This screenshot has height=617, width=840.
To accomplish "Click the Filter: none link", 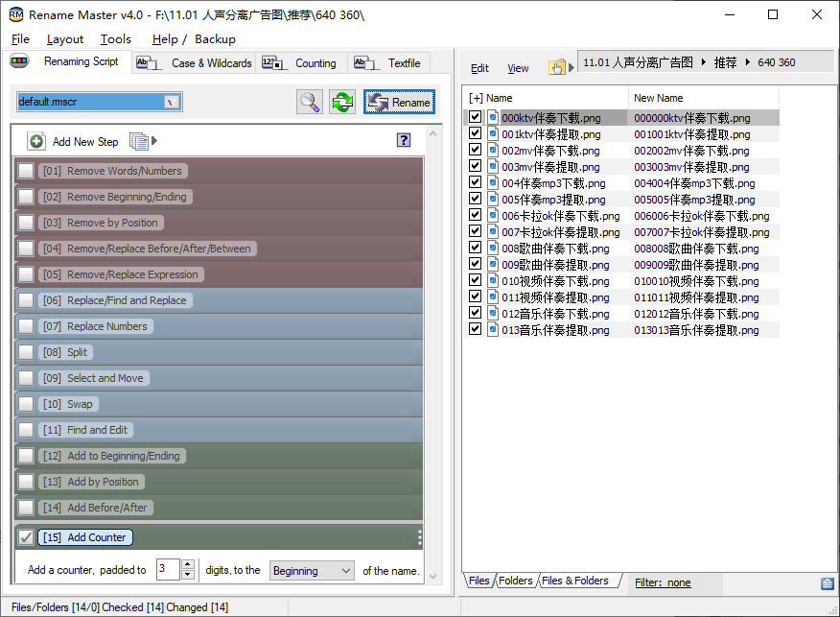I will click(663, 582).
